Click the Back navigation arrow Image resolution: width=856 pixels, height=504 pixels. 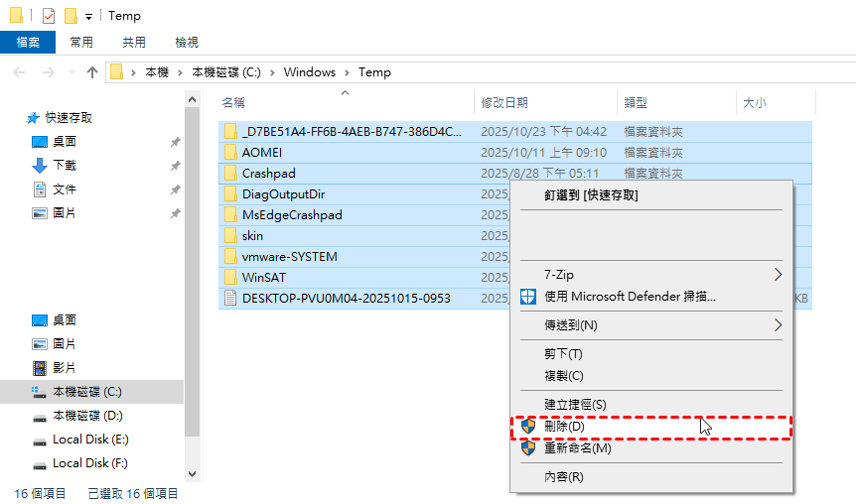(x=19, y=71)
